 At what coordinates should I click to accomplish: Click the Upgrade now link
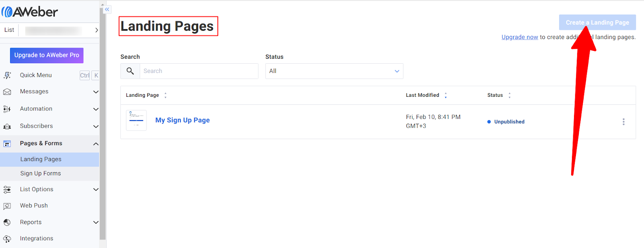click(x=520, y=37)
